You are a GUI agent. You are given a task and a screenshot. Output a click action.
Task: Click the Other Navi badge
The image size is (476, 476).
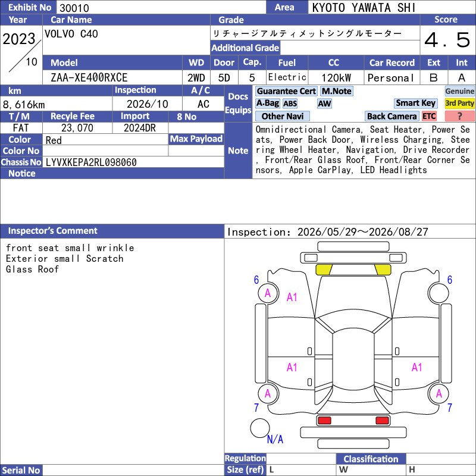pyautogui.click(x=282, y=116)
